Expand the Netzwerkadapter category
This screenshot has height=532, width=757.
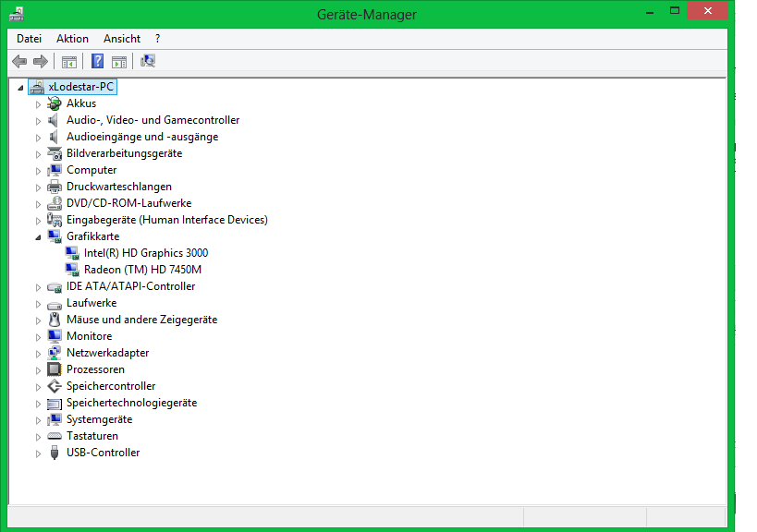pos(38,354)
